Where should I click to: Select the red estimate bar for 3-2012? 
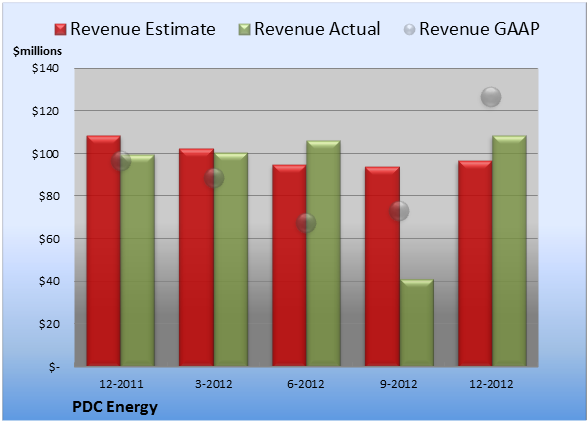(x=196, y=257)
